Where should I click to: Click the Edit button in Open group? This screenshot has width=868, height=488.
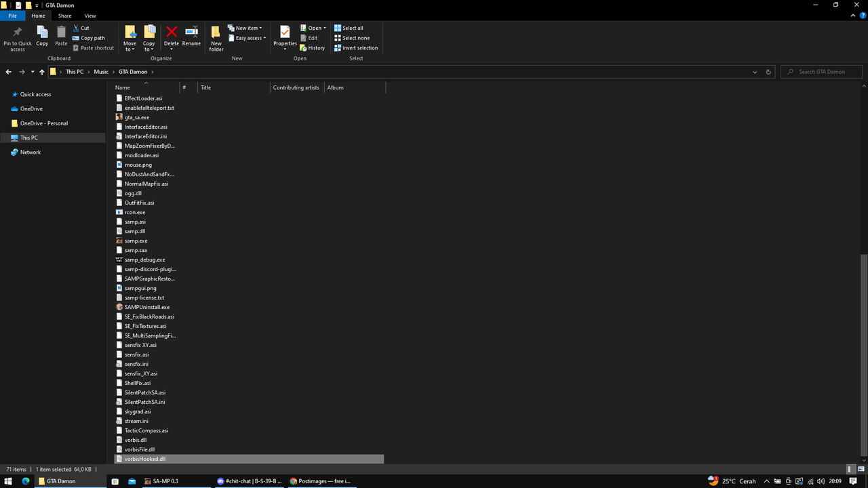pos(309,38)
